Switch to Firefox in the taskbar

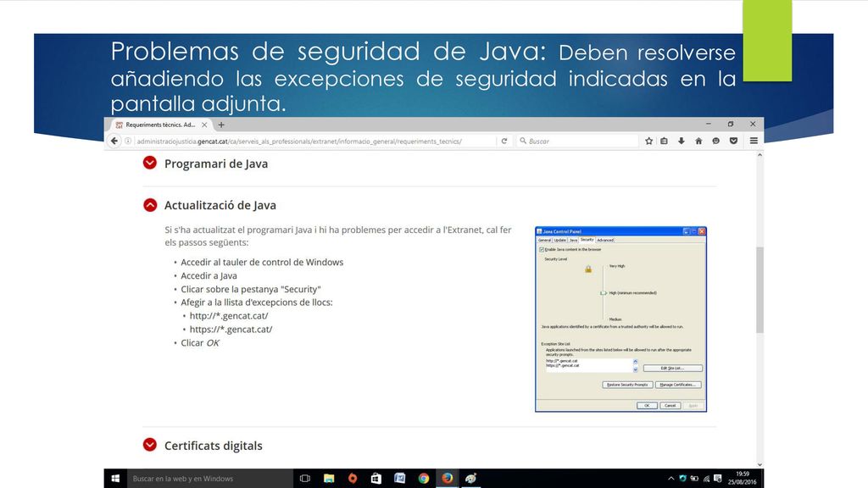(448, 479)
